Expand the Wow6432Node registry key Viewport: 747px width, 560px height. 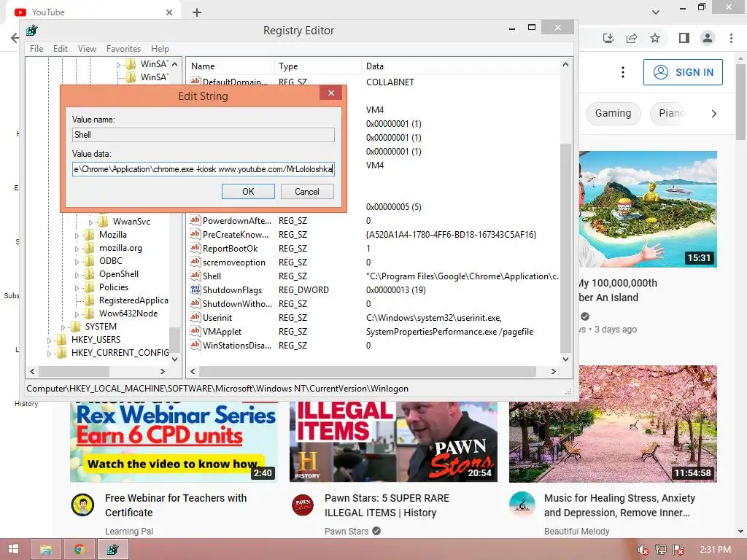click(77, 314)
